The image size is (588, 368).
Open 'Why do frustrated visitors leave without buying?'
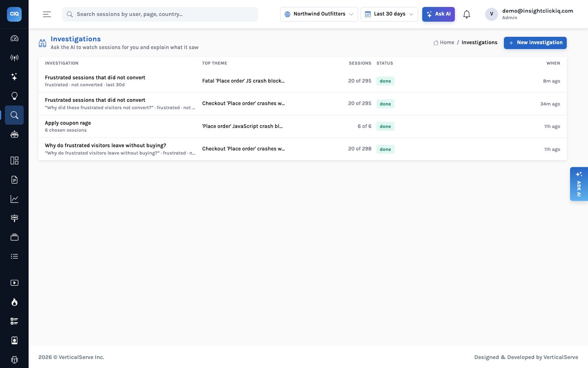[303, 149]
